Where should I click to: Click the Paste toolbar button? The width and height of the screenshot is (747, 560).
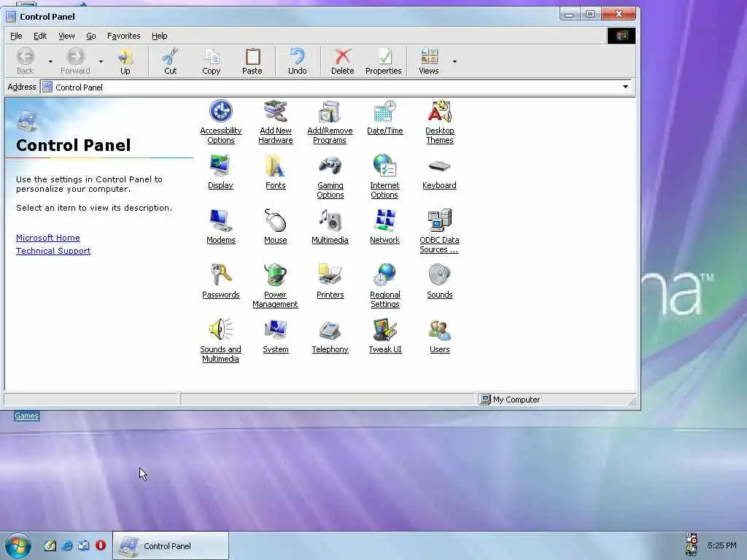click(252, 61)
